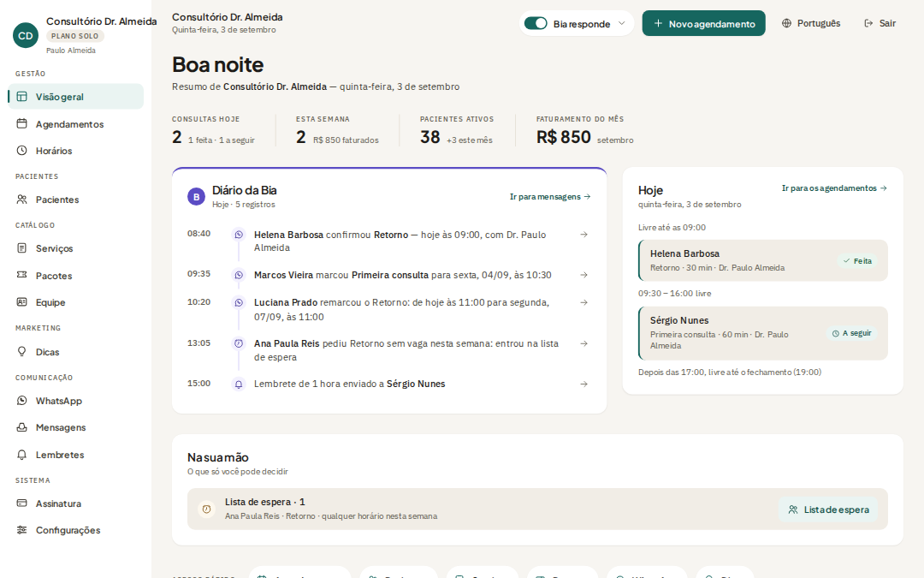Open arrow for Sérgio Nunes reminder entry
The width and height of the screenshot is (924, 578).
click(x=584, y=384)
